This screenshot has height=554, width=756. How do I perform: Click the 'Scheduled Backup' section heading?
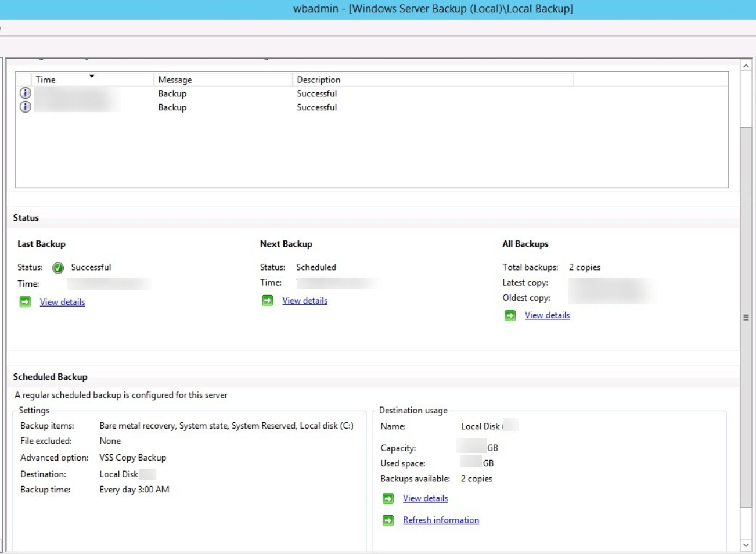click(x=51, y=377)
